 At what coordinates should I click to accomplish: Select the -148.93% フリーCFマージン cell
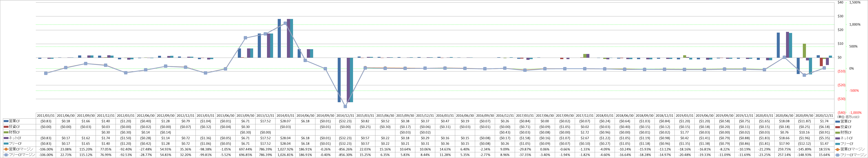click(x=804, y=155)
